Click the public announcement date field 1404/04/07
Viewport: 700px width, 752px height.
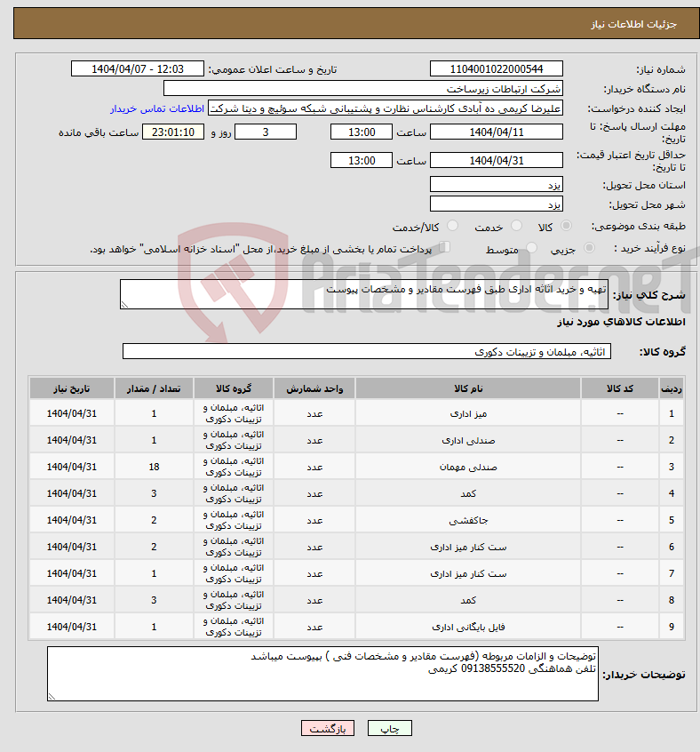pyautogui.click(x=138, y=69)
